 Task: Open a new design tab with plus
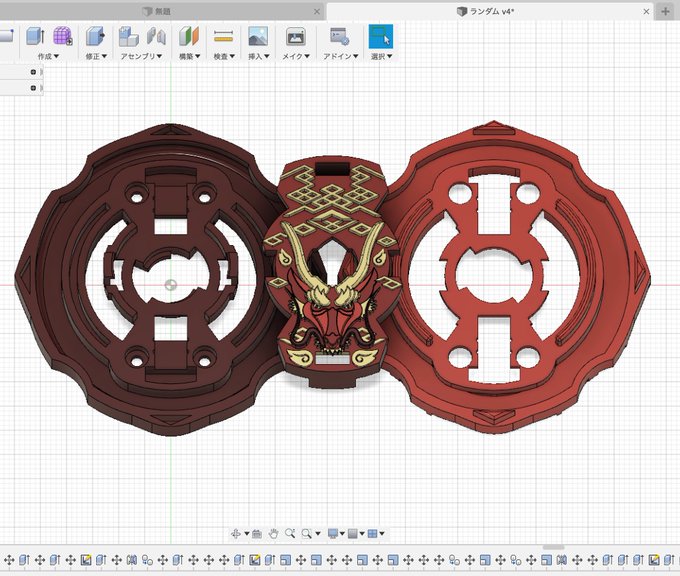(x=666, y=11)
